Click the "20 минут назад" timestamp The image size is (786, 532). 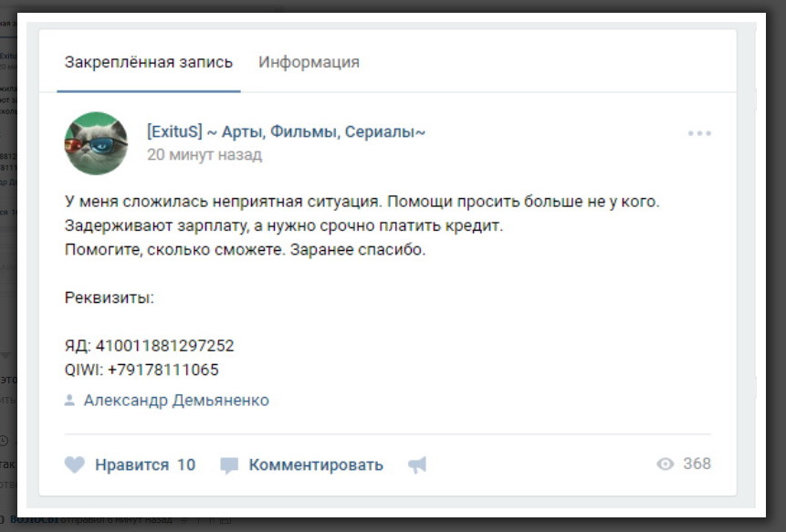coord(204,155)
